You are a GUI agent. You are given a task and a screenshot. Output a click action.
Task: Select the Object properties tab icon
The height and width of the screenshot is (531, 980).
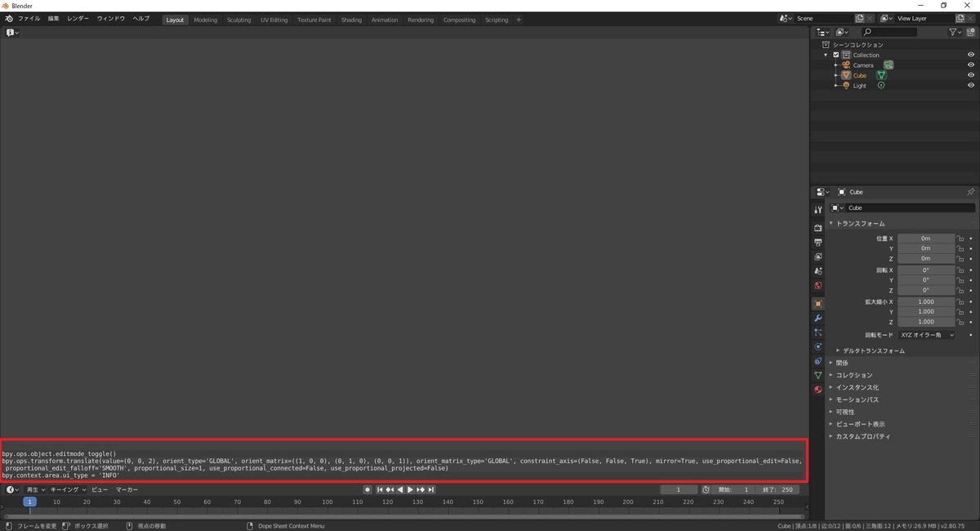click(x=818, y=304)
